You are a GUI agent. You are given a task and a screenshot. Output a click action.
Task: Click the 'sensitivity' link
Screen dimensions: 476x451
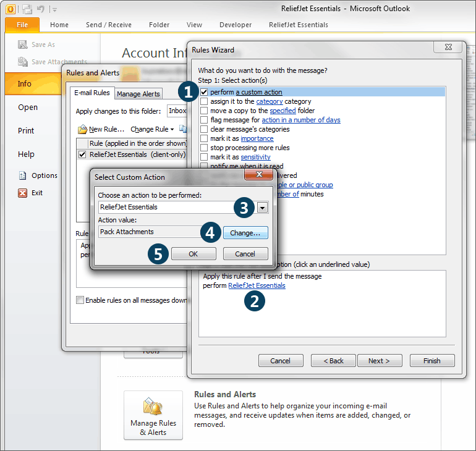coord(255,157)
